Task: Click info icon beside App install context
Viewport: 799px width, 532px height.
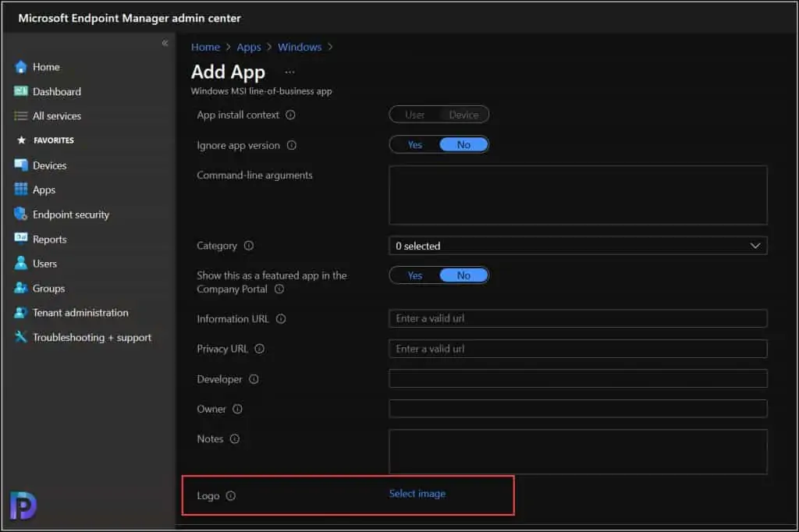Action: 290,115
